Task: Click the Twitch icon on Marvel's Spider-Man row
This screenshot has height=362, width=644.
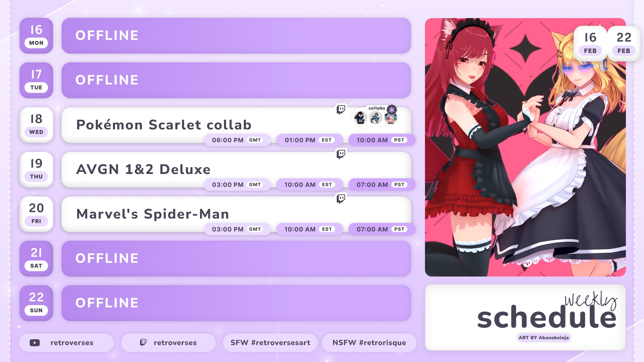Action: pos(341,199)
